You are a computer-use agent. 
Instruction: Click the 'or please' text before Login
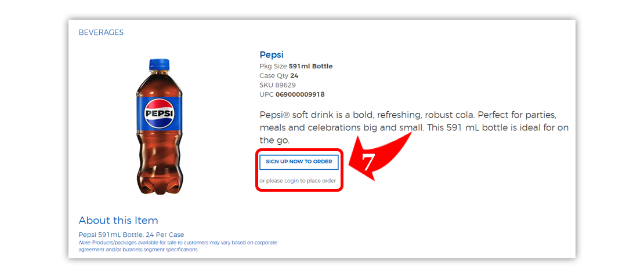(271, 181)
